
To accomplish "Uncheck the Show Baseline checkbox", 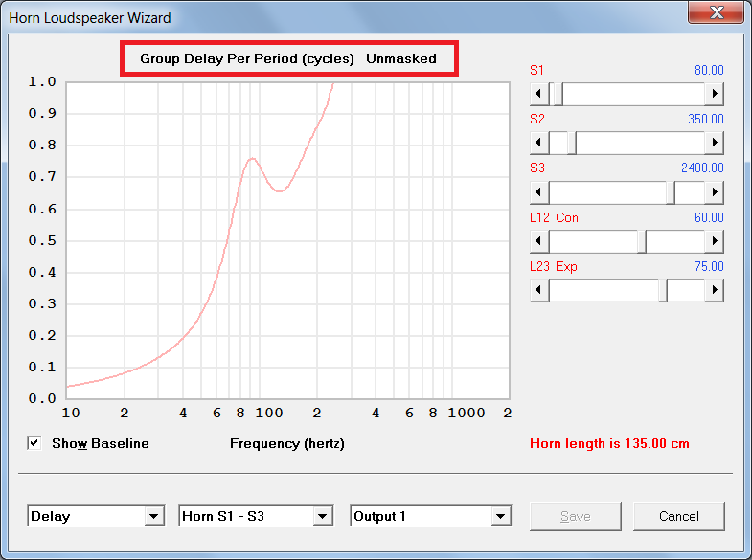I will 34,443.
